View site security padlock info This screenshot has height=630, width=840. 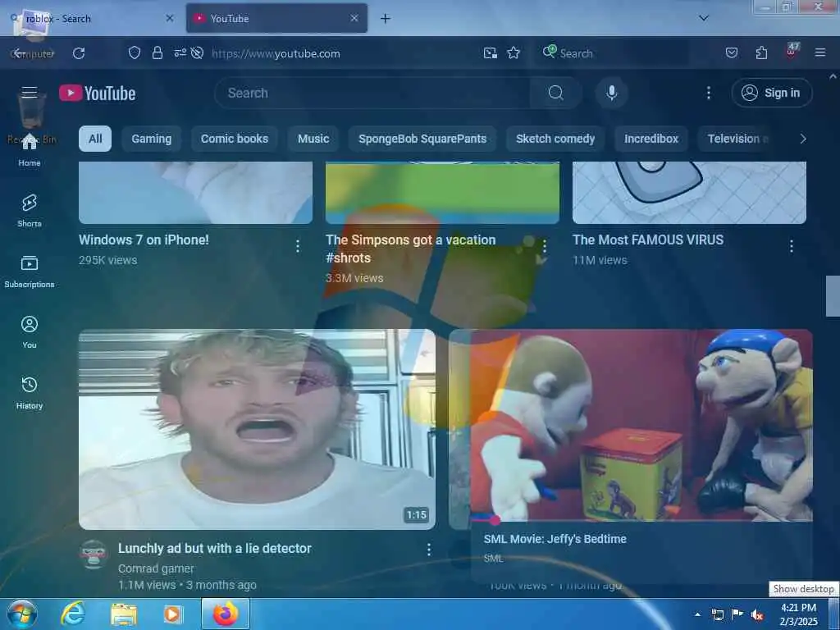[x=157, y=53]
